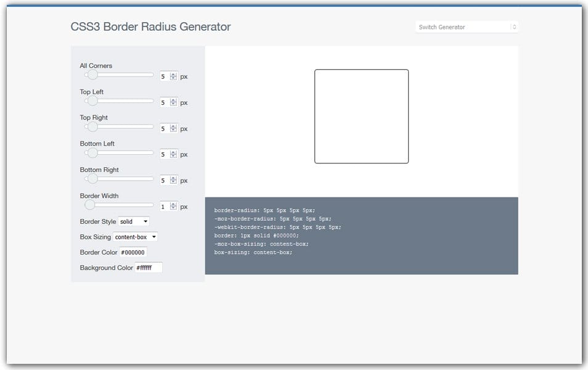Select the box-sizing line in generated CSS
Viewport: 588px width, 370px height.
click(x=255, y=252)
